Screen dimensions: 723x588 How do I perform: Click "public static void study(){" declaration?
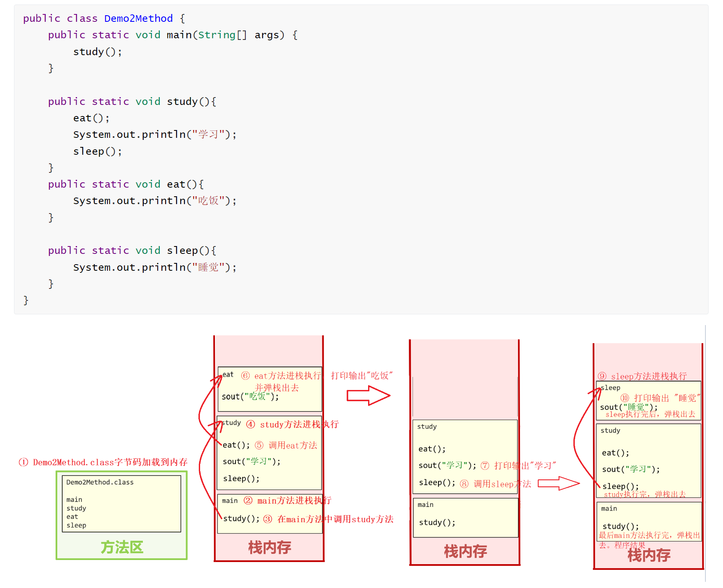click(132, 102)
